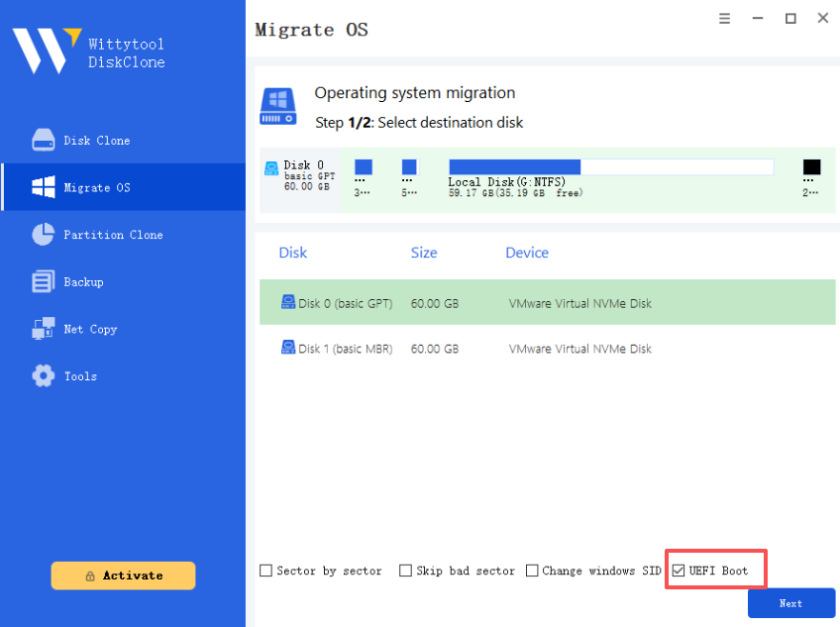Click the Disk Clone sidebar icon
Viewport: 840px width, 627px height.
point(43,141)
